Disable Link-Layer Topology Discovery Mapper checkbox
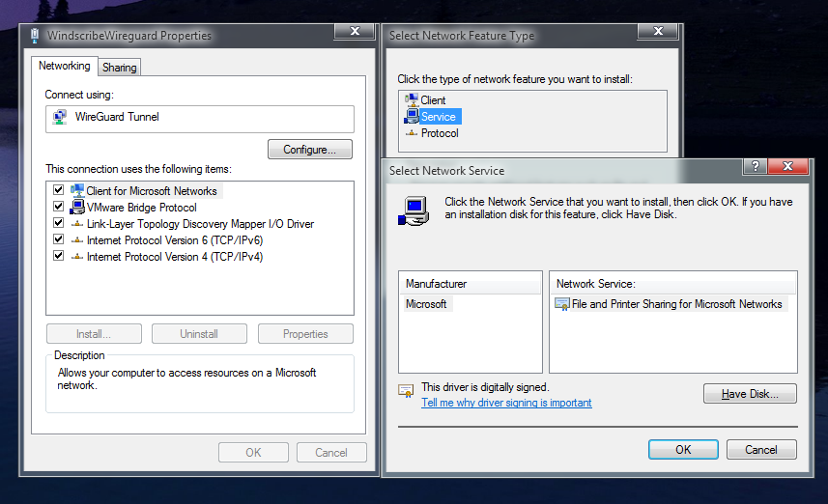The width and height of the screenshot is (828, 504). pos(59,223)
